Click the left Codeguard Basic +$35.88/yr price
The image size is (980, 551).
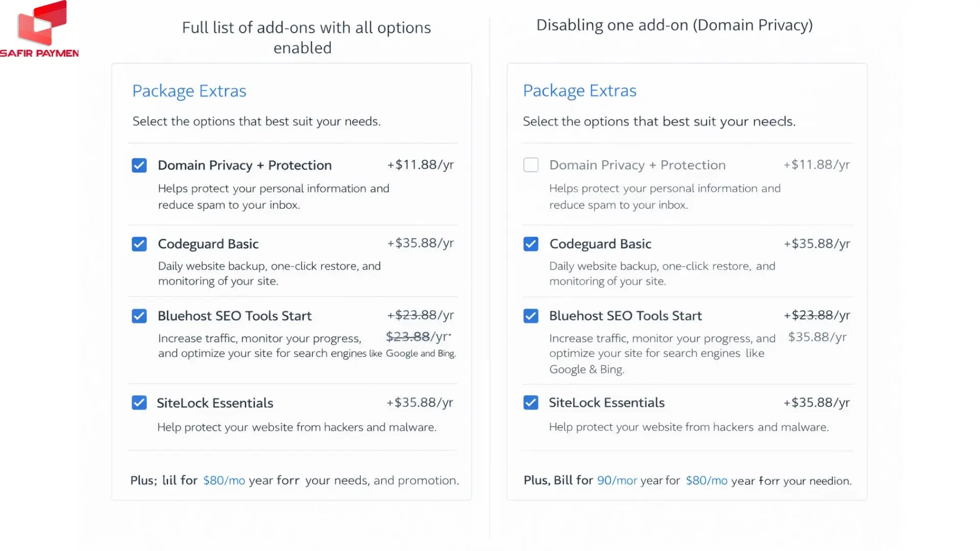click(x=420, y=243)
